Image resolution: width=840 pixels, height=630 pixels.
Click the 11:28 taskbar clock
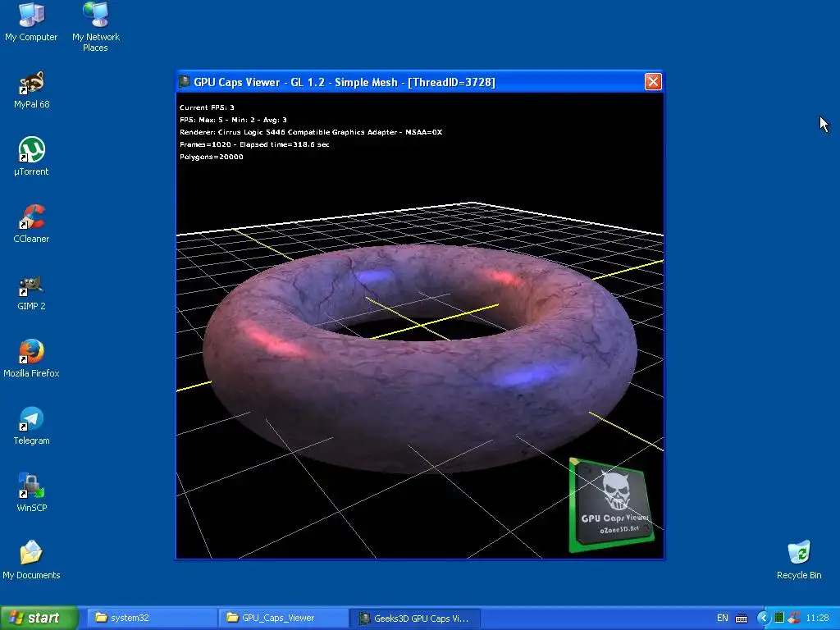(818, 618)
